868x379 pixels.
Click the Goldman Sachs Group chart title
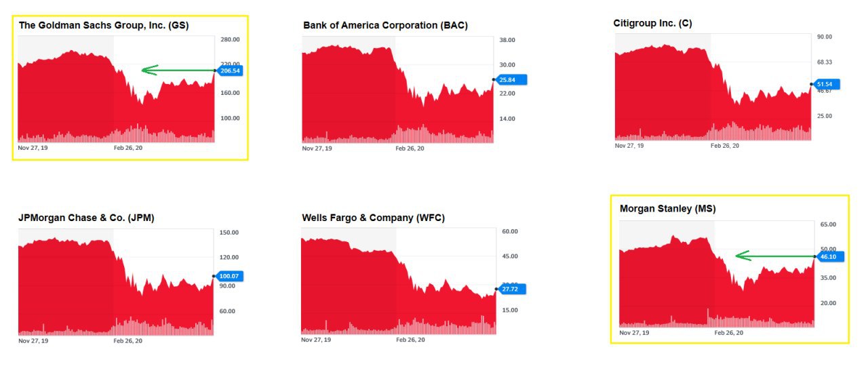click(104, 25)
